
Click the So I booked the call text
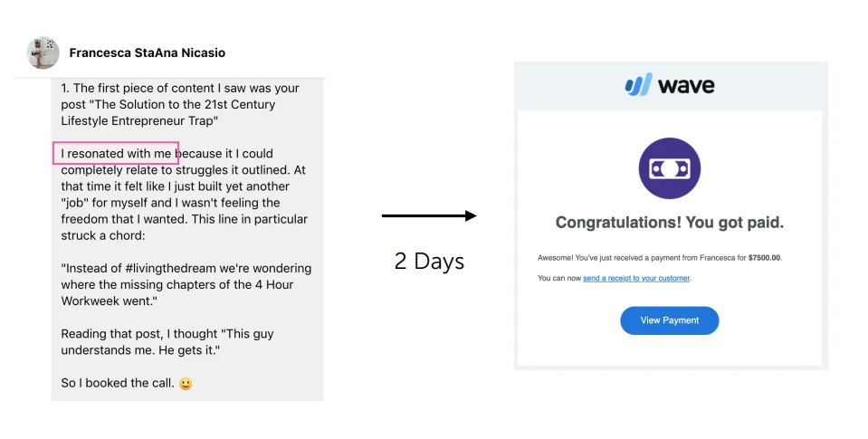118,383
